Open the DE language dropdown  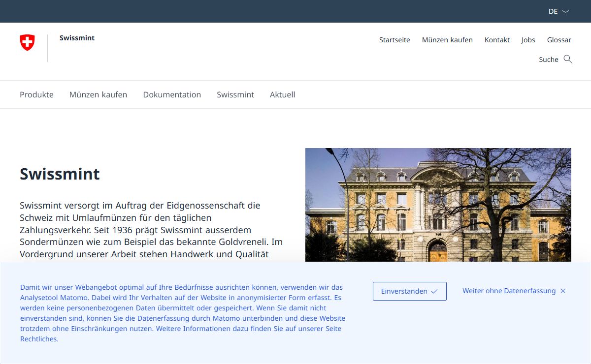pyautogui.click(x=558, y=11)
